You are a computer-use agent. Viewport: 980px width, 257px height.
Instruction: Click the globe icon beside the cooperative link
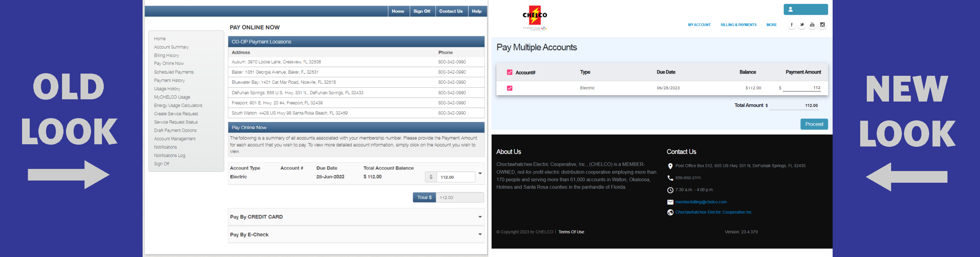click(x=670, y=212)
